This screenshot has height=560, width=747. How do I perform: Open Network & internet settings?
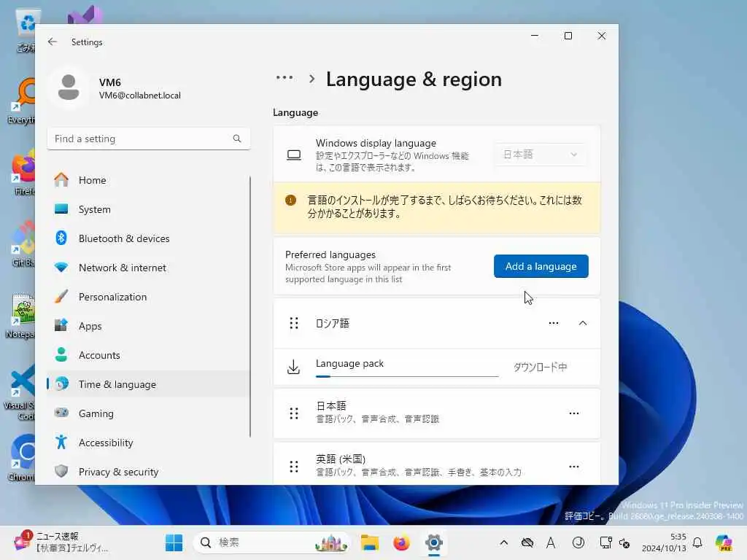148,268
